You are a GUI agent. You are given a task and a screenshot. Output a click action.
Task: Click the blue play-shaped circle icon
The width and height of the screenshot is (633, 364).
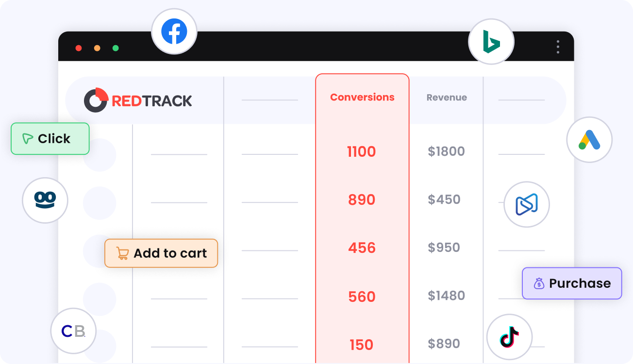point(527,204)
